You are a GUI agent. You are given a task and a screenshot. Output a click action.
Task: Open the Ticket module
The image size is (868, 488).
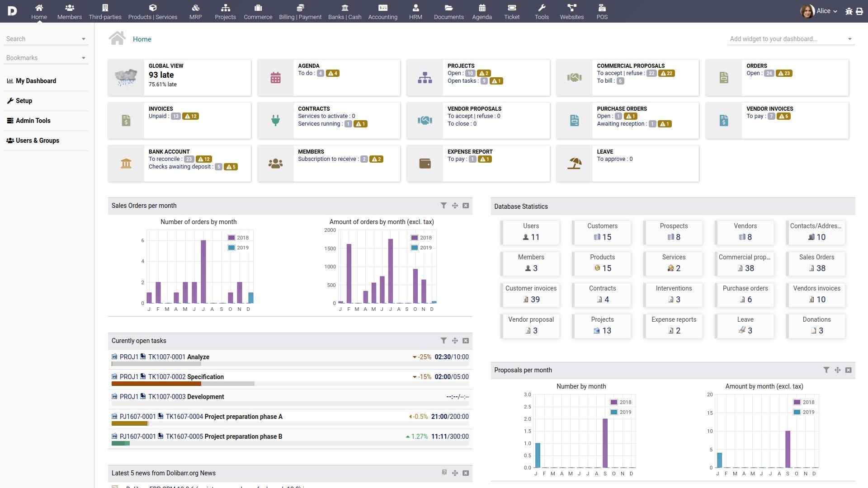[511, 11]
